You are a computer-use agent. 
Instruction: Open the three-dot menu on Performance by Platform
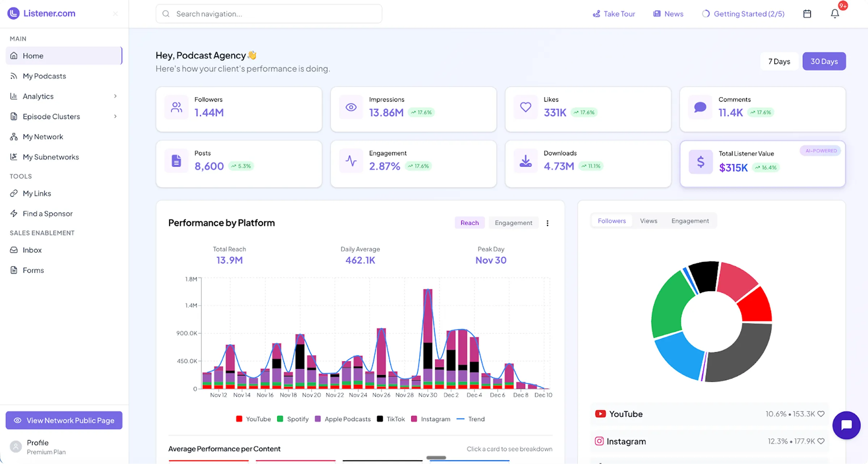(x=548, y=223)
